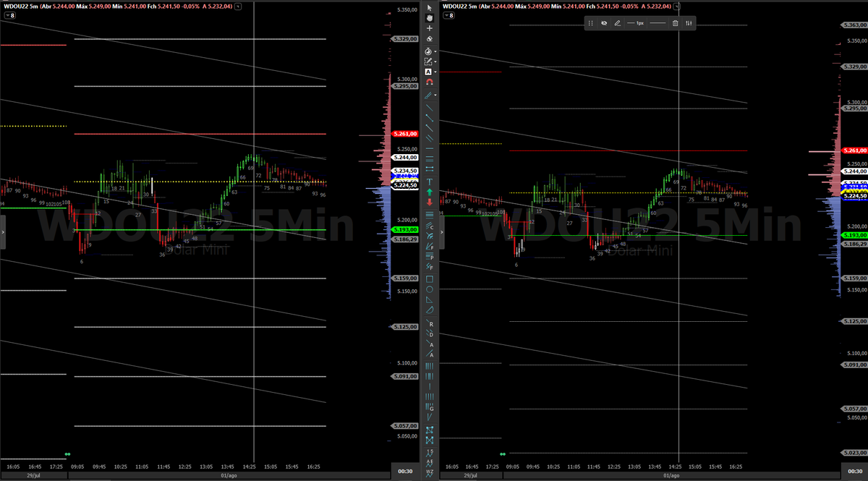Select the fan 'C' tool

tap(429, 225)
